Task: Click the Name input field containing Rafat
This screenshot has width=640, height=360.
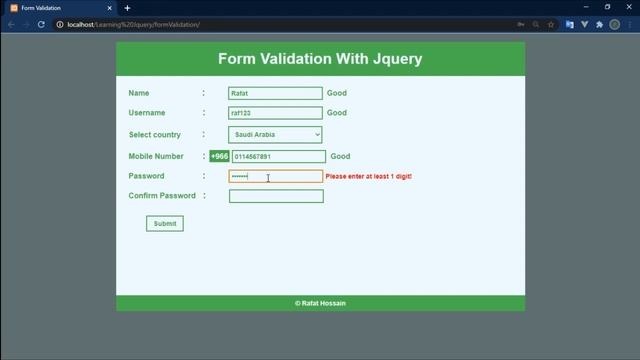Action: coord(275,93)
